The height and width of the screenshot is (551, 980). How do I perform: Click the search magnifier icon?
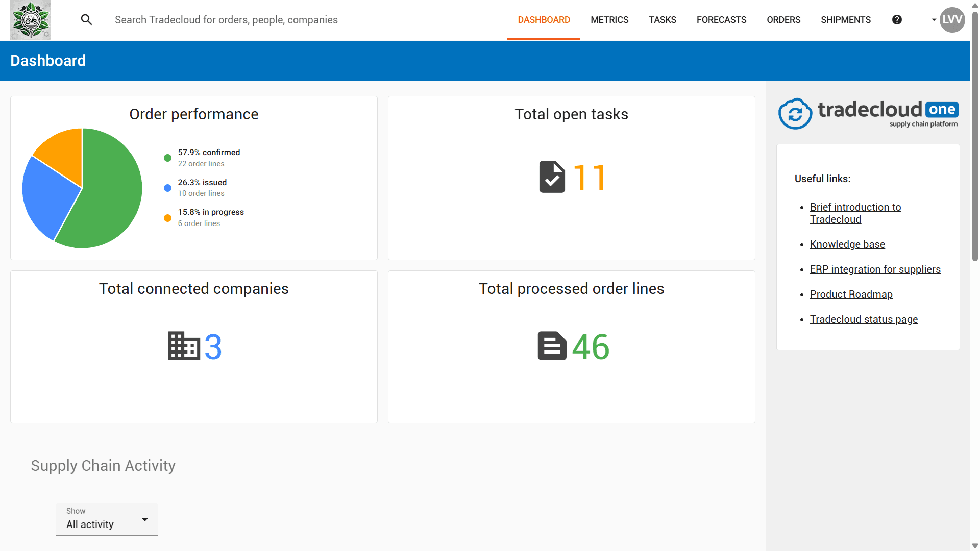[86, 20]
